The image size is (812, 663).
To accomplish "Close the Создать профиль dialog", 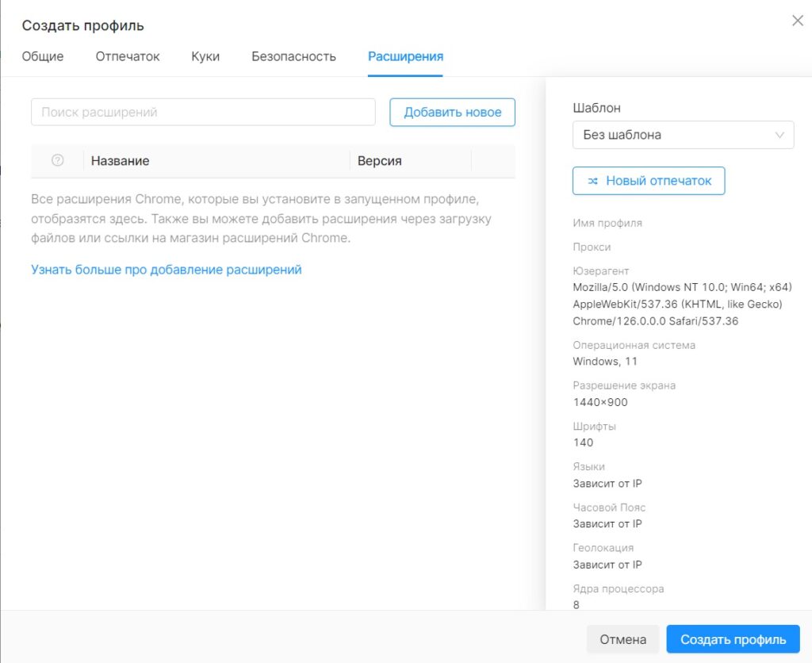I will tap(798, 21).
